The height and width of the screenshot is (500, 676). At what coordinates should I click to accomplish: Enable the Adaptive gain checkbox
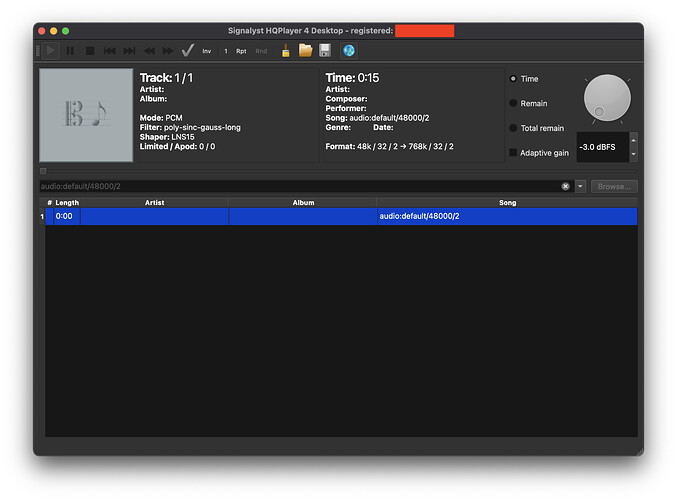[x=513, y=153]
